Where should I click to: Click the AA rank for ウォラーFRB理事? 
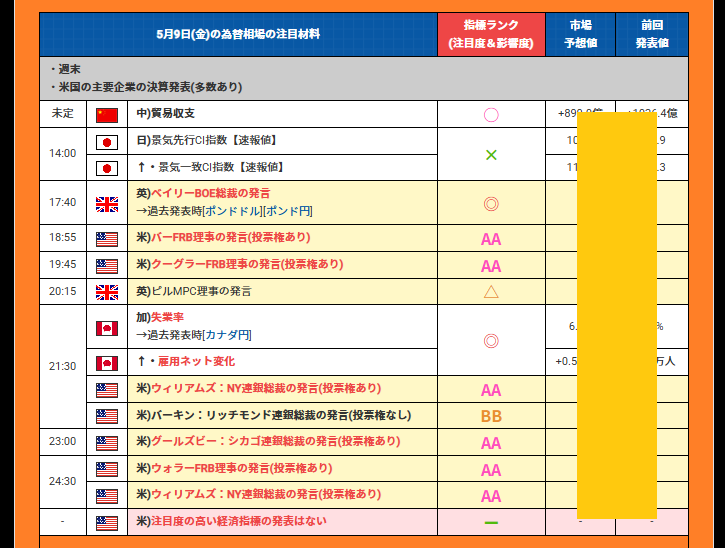click(x=491, y=470)
